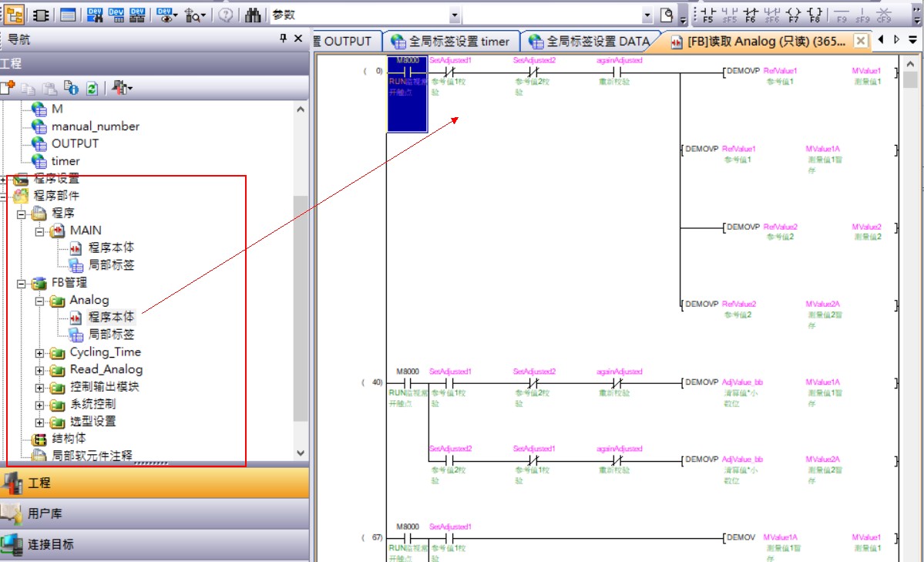Click the binoculars search icon in toolbar
This screenshot has height=562, width=924.
[252, 15]
